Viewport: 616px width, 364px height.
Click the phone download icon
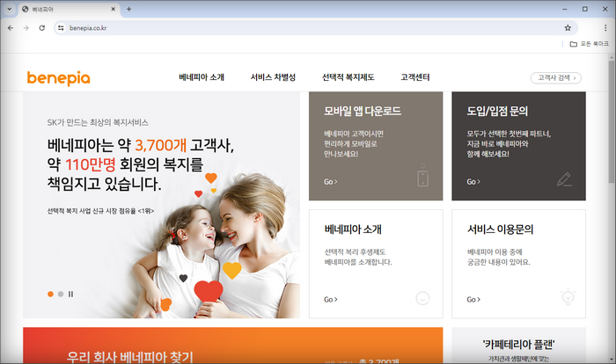[422, 174]
